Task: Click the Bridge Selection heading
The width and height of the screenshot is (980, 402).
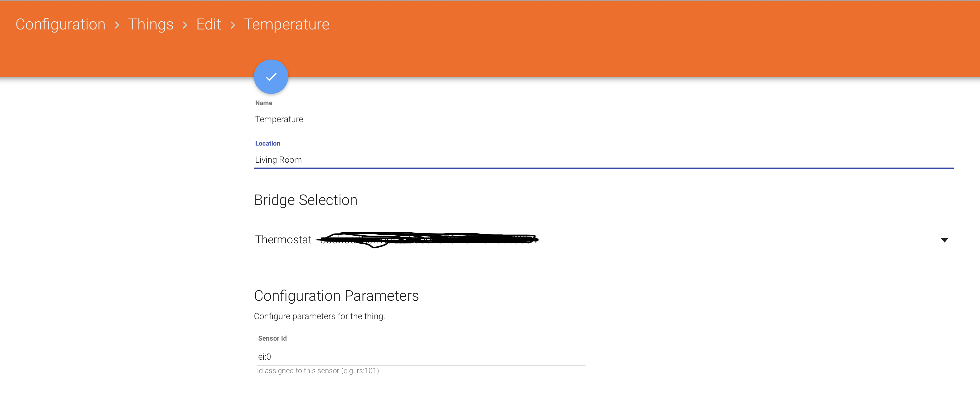Action: pyautogui.click(x=305, y=200)
